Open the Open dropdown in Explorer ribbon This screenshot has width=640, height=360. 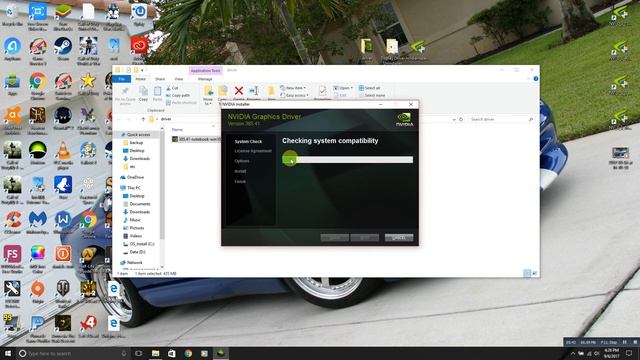(x=342, y=88)
